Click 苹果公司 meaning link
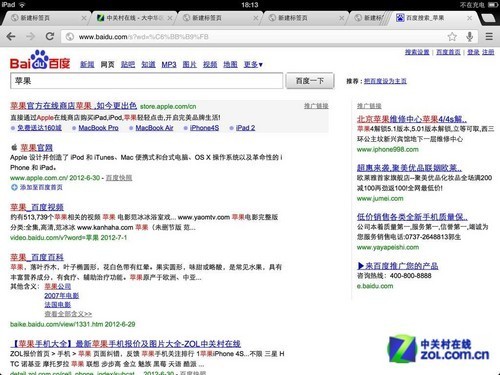 coord(58,286)
